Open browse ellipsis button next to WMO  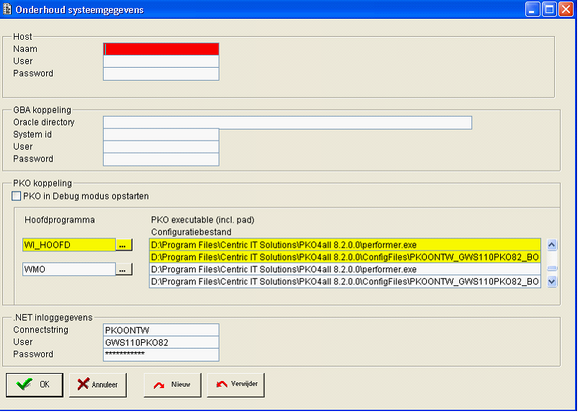124,270
